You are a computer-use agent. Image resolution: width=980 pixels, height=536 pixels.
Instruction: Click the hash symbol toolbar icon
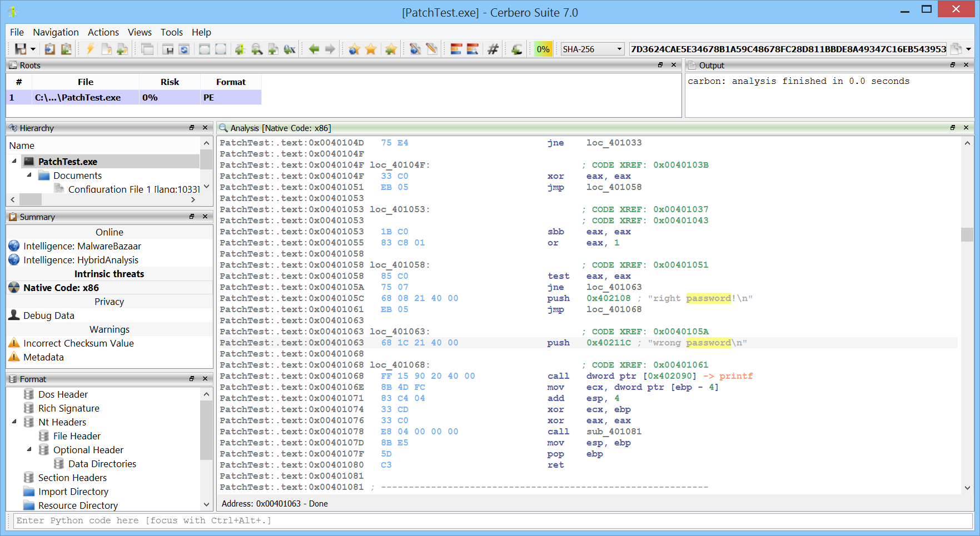coord(493,49)
